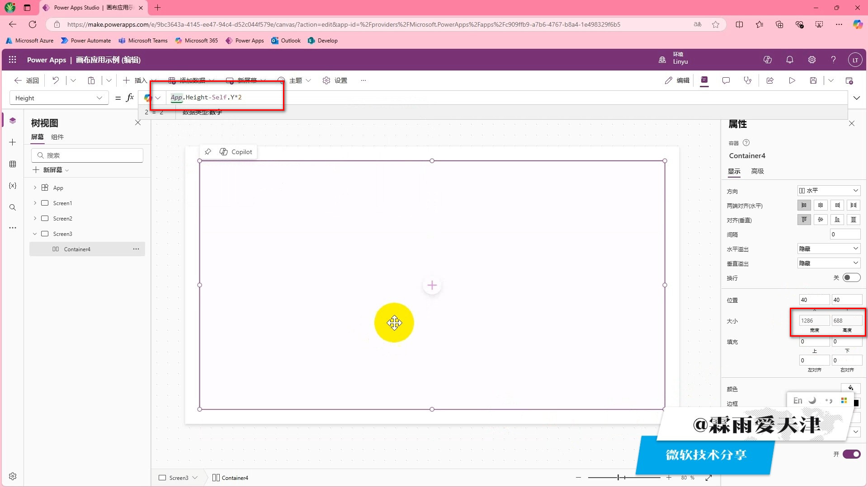The height and width of the screenshot is (488, 868).
Task: Toggle the 换行 (wrap) switch
Action: tap(851, 277)
